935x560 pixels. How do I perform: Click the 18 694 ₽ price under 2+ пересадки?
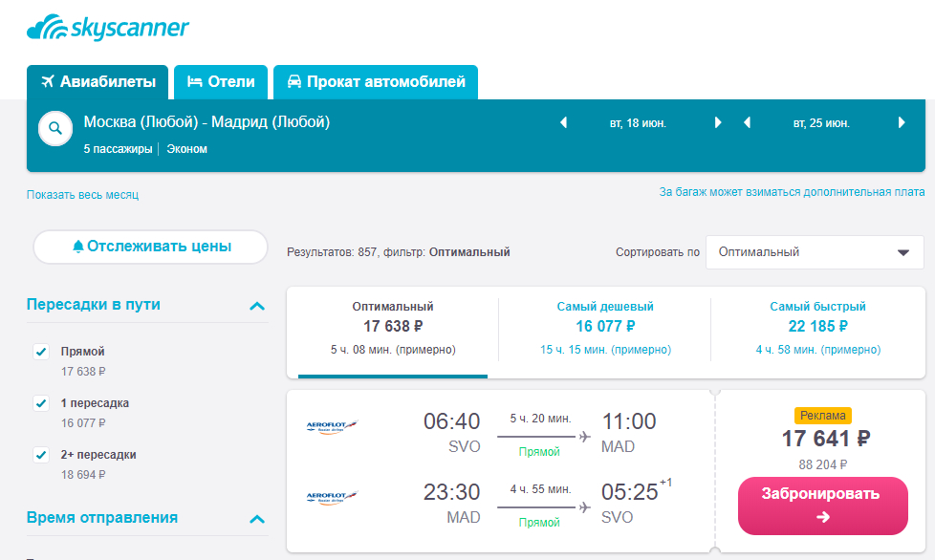tap(83, 475)
